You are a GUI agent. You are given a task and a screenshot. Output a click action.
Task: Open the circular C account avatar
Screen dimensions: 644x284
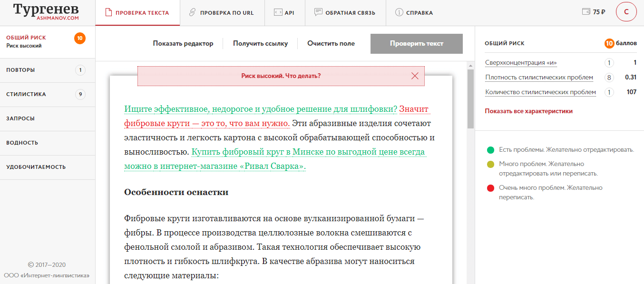click(626, 12)
